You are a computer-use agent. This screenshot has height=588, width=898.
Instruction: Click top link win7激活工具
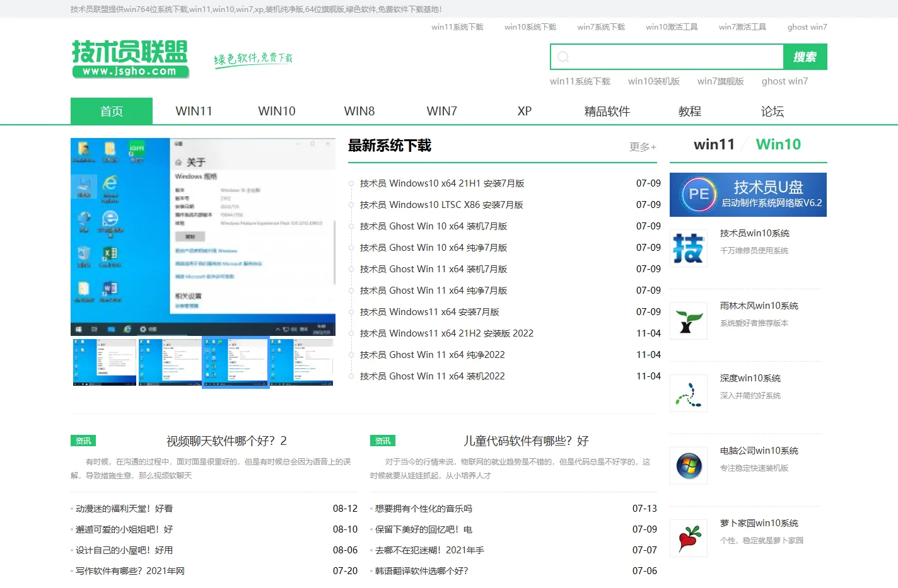point(742,27)
